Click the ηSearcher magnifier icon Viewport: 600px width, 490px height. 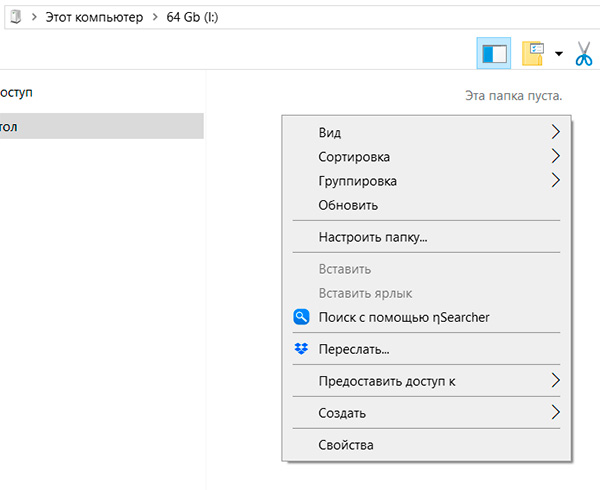(302, 317)
